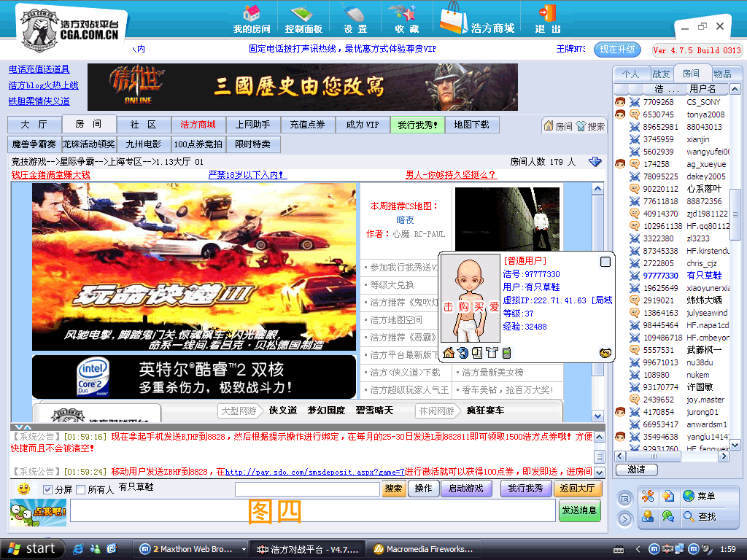Viewport: 747px width, 560px height.
Task: Click the 邀请 invite button
Action: point(636,470)
